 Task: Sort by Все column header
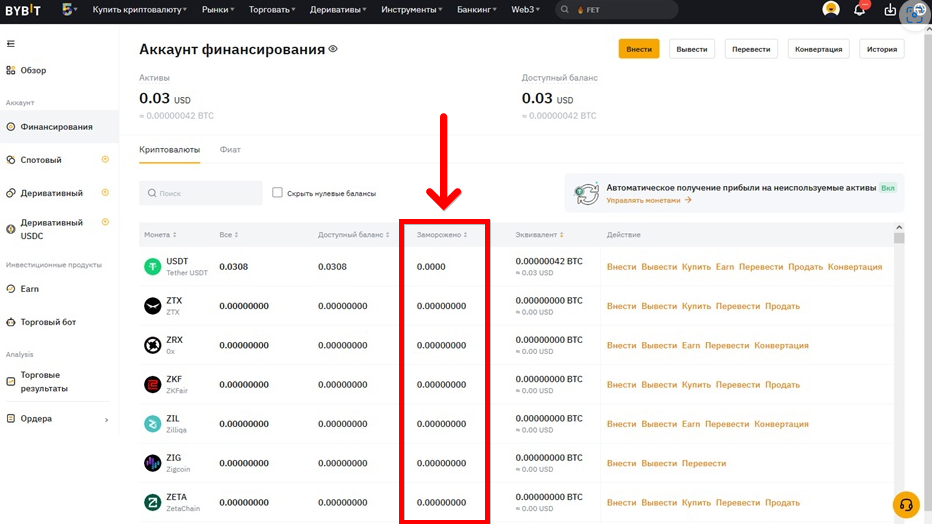[x=228, y=235]
